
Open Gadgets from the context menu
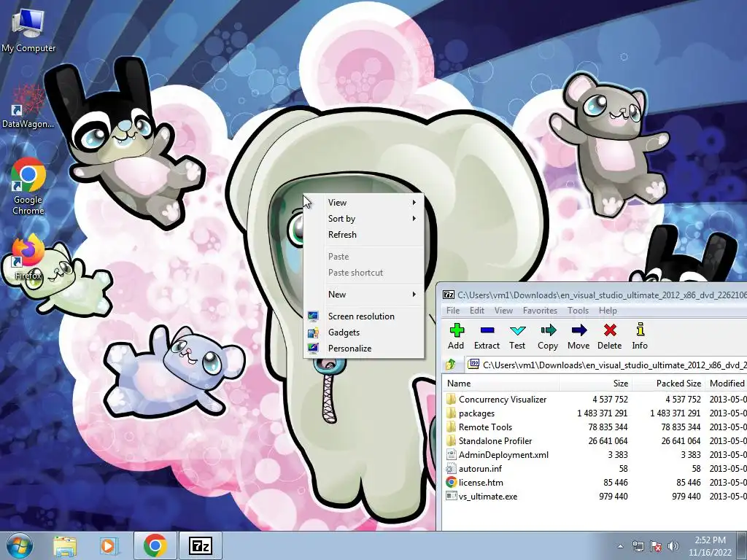click(x=364, y=332)
